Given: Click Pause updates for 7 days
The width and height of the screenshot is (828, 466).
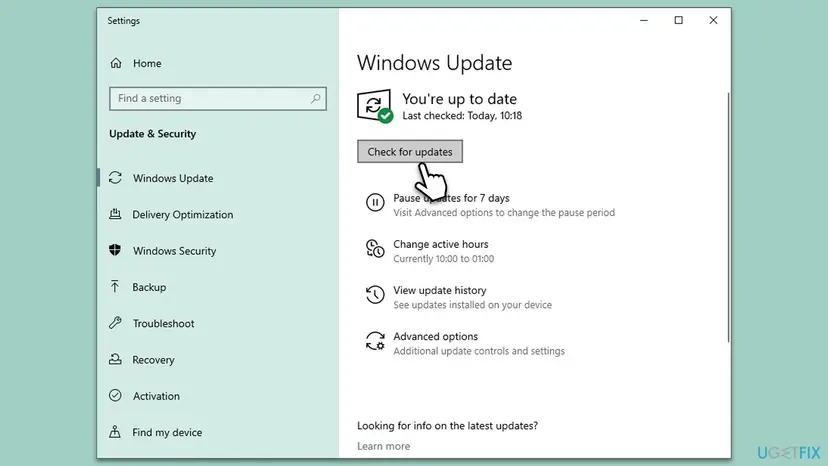Looking at the screenshot, I should click(x=451, y=198).
